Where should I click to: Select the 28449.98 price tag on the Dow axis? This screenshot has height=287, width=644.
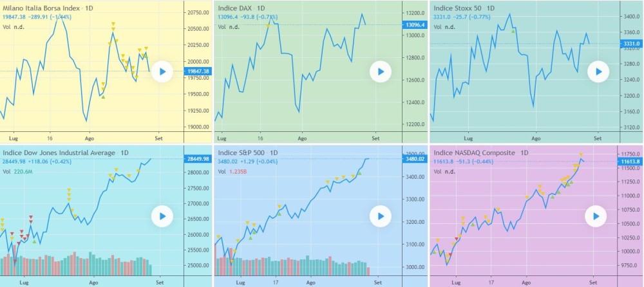point(197,159)
